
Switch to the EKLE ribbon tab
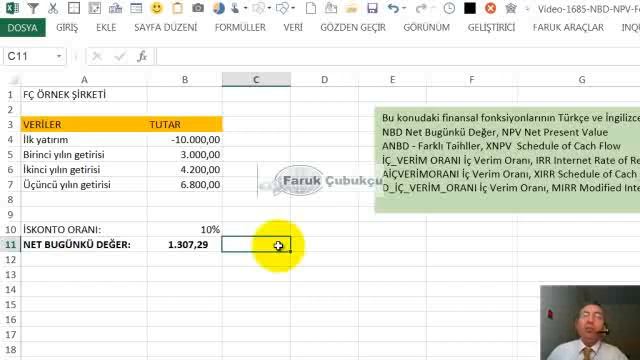point(106,28)
